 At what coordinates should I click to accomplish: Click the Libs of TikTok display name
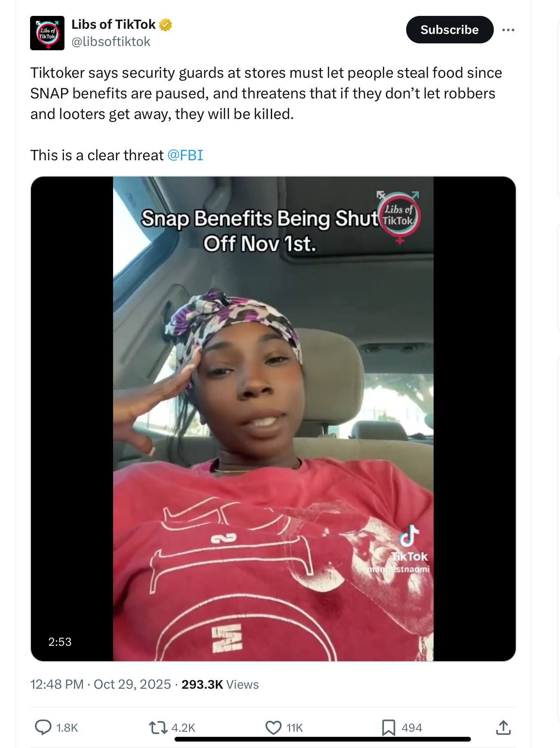point(113,24)
